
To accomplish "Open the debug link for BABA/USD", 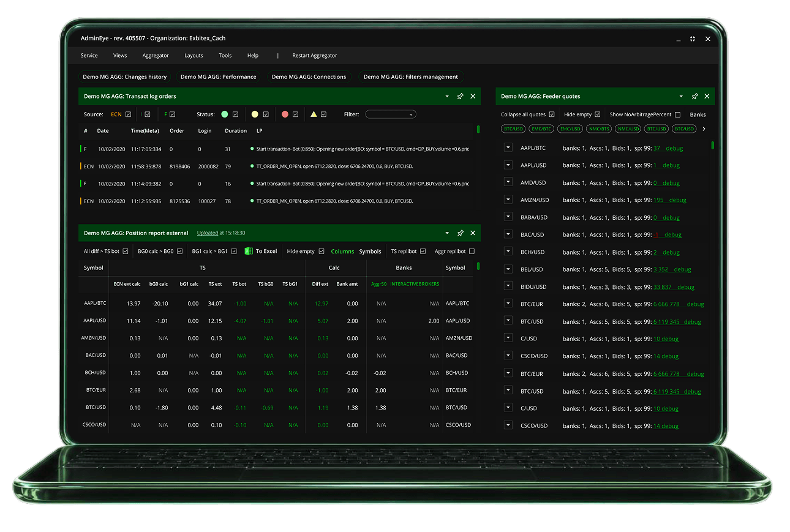I will click(671, 217).
